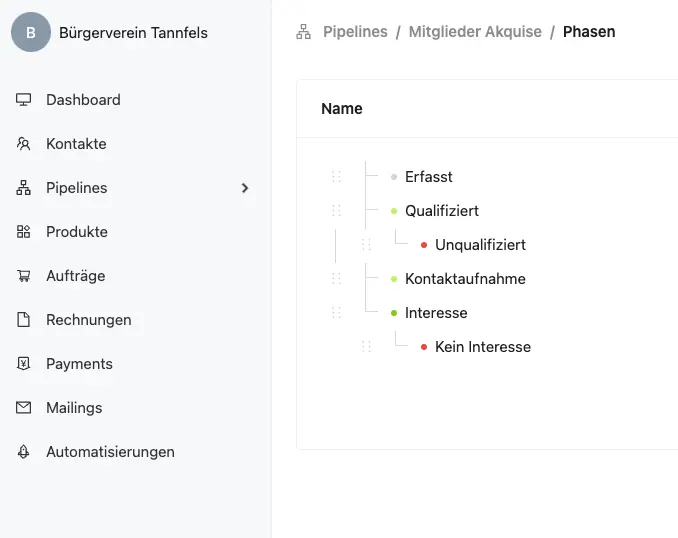This screenshot has width=678, height=538.
Task: Click the Payments currency icon
Action: click(24, 364)
